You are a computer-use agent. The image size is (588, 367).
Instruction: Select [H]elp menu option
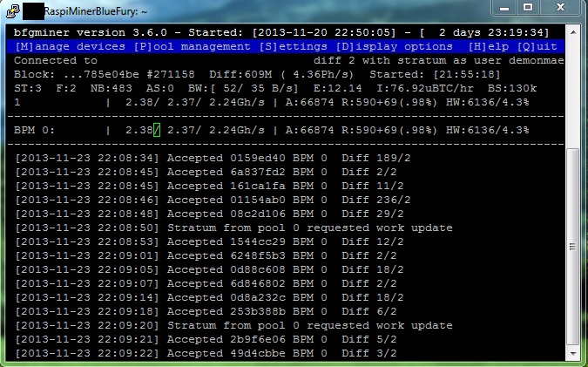coord(489,46)
